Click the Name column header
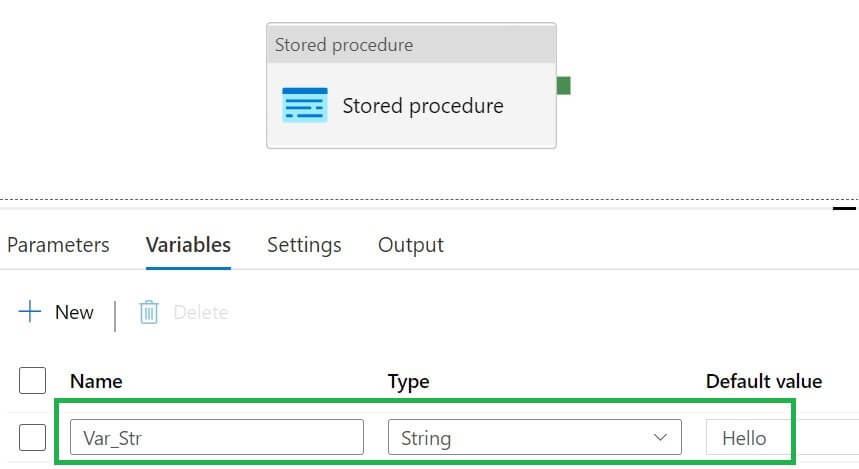Viewport: 859px width, 469px height. (96, 381)
